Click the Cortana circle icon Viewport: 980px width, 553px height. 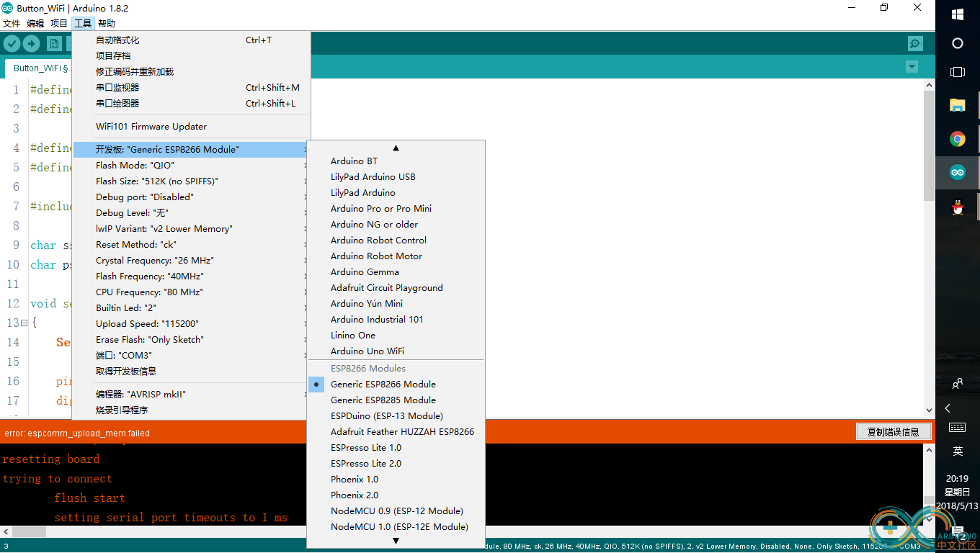tap(958, 43)
